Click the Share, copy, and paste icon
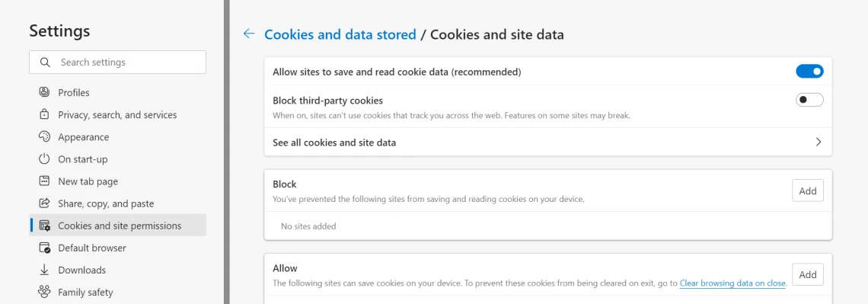868x304 pixels. pos(44,203)
